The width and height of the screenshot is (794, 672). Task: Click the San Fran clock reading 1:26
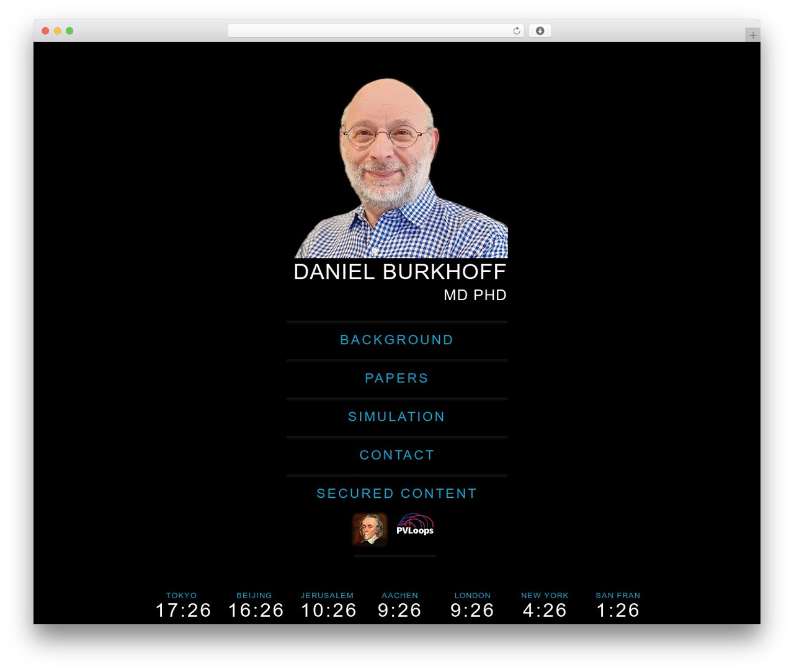[618, 610]
